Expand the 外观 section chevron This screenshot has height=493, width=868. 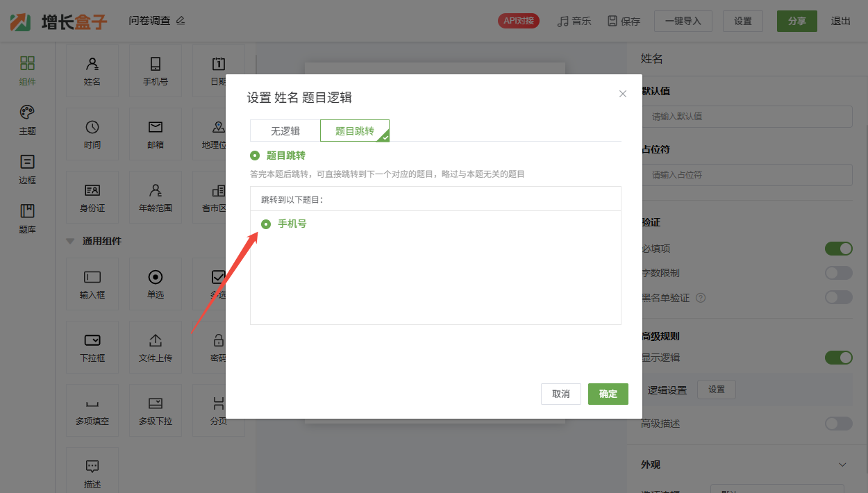pos(842,465)
